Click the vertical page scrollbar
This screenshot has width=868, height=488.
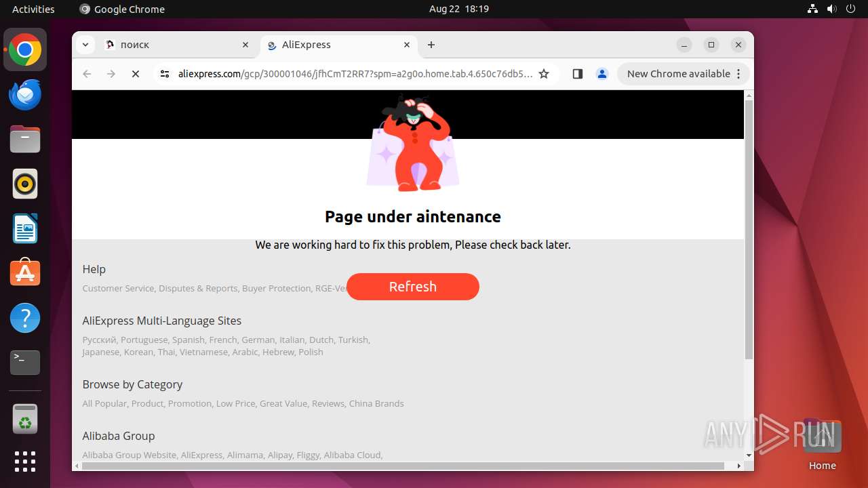tap(749, 230)
